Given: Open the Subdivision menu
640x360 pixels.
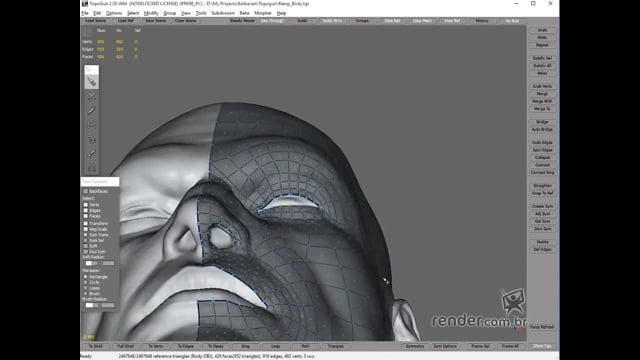Looking at the screenshot, I should pyautogui.click(x=223, y=13).
